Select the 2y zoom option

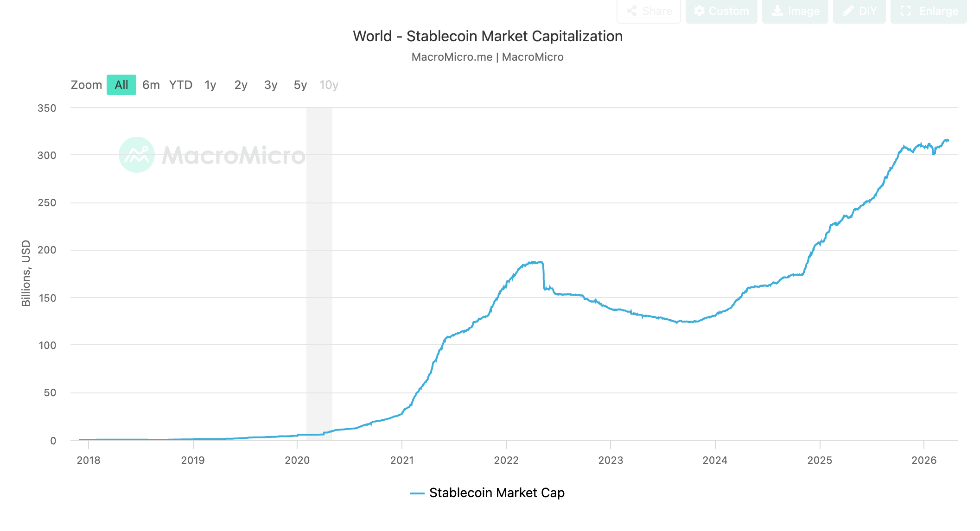tap(240, 85)
